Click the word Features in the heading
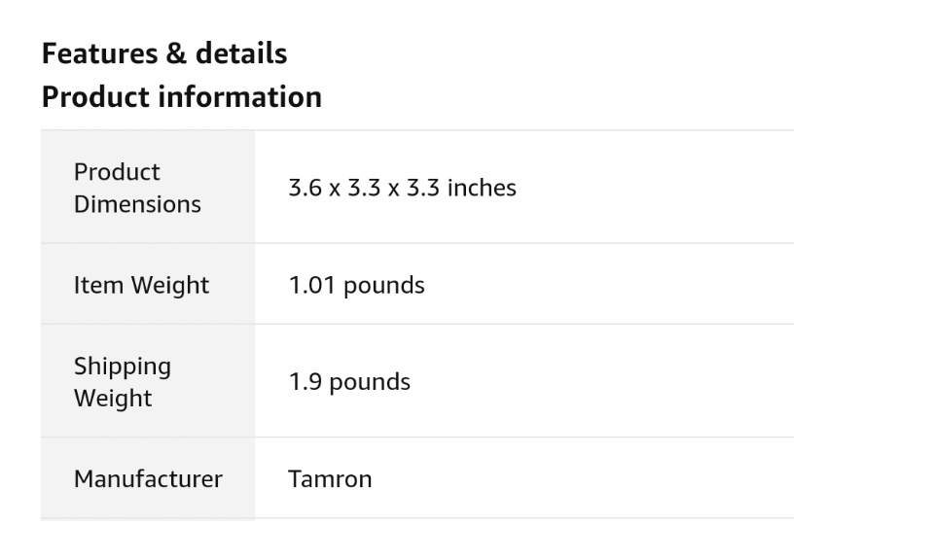Image resolution: width=934 pixels, height=560 pixels. point(100,53)
